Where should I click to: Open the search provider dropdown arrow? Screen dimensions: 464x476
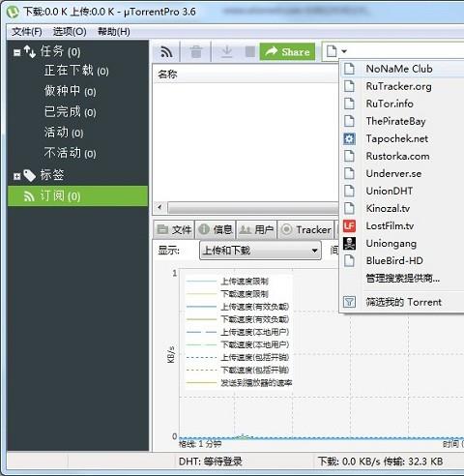pos(344,51)
